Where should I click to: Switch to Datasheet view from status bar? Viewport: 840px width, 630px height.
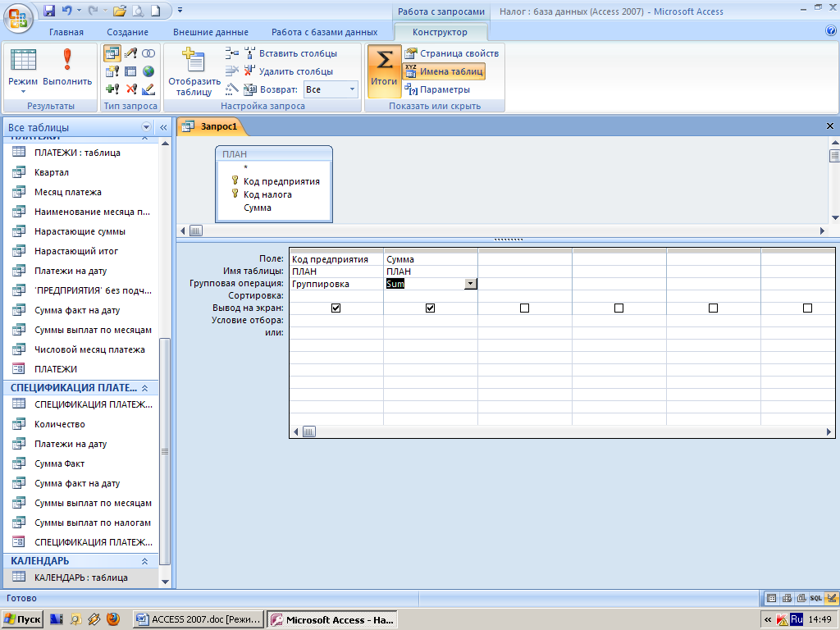click(771, 598)
